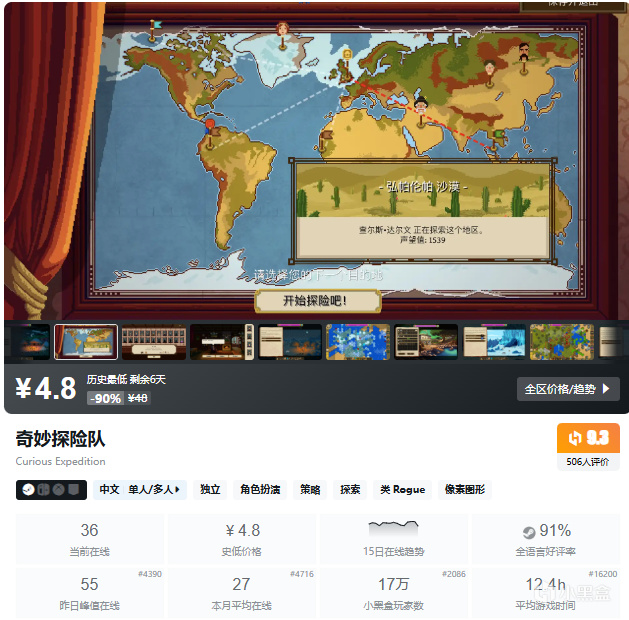Click the #2086 rank label
The width and height of the screenshot is (629, 620).
point(454,574)
